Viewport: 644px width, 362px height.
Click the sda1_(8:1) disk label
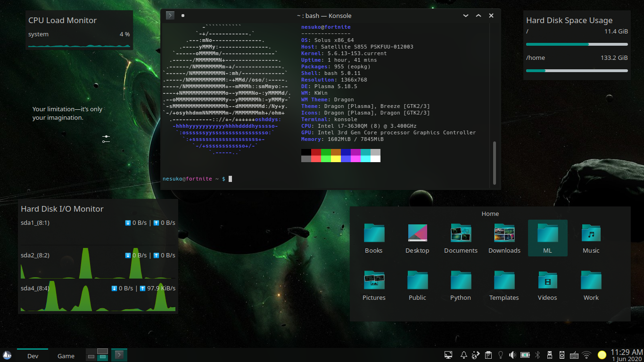[x=35, y=222]
